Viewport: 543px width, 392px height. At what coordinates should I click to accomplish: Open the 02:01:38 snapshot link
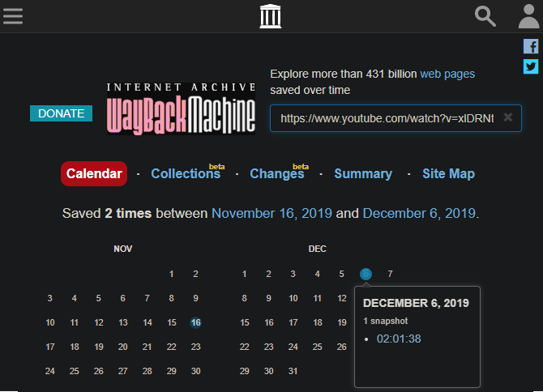[x=399, y=339]
